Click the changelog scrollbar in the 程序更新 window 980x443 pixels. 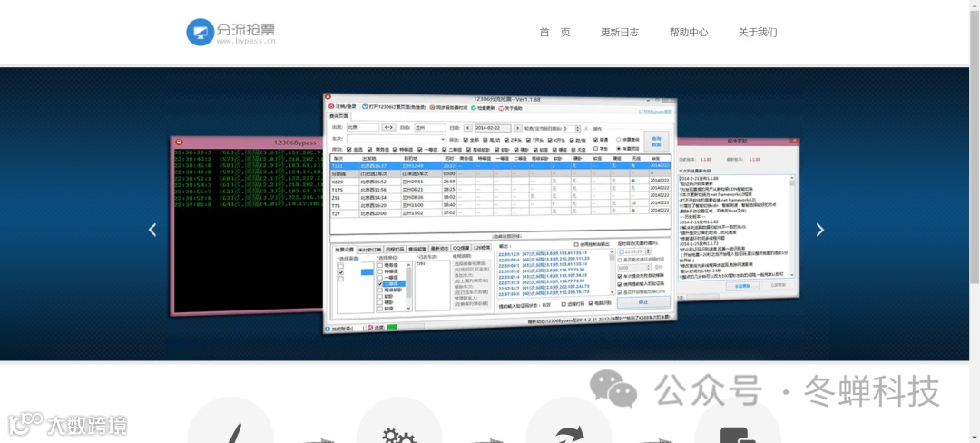tap(792, 228)
